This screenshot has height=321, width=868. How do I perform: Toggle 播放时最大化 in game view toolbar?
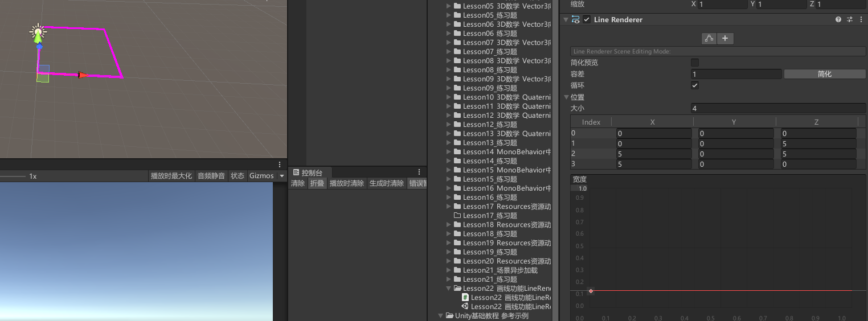(x=171, y=176)
